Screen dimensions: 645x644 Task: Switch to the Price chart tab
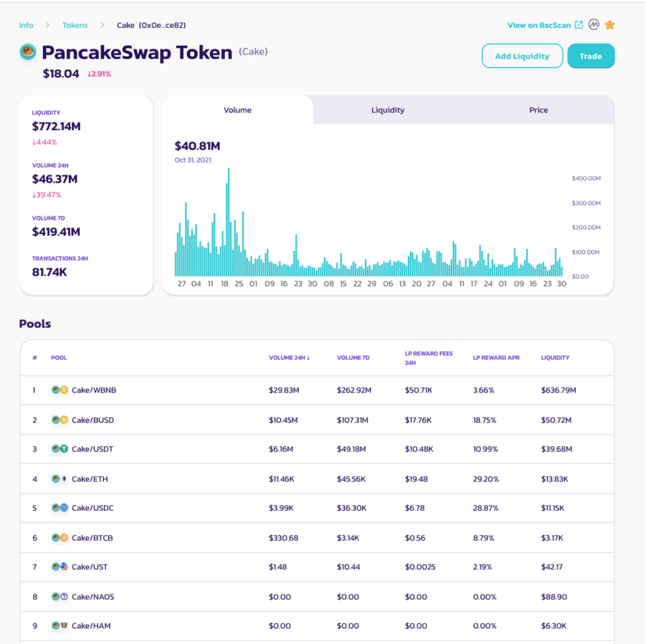[538, 110]
